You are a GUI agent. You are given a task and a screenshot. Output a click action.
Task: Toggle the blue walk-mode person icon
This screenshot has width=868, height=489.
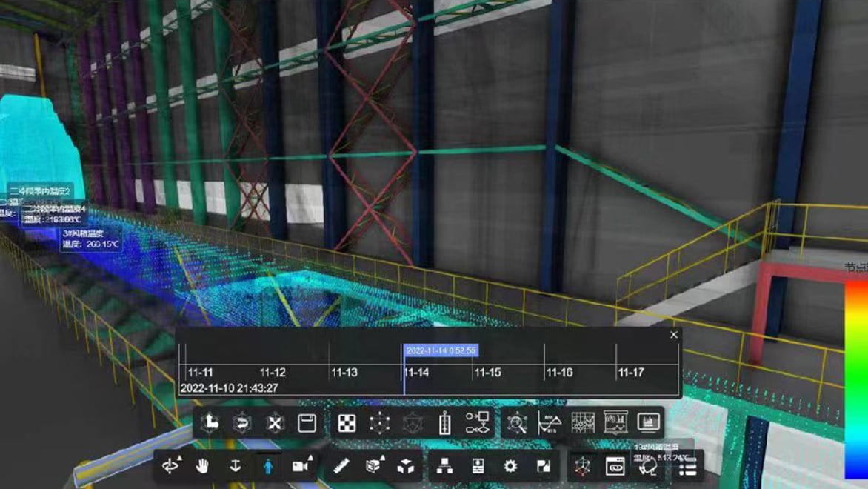tap(267, 466)
